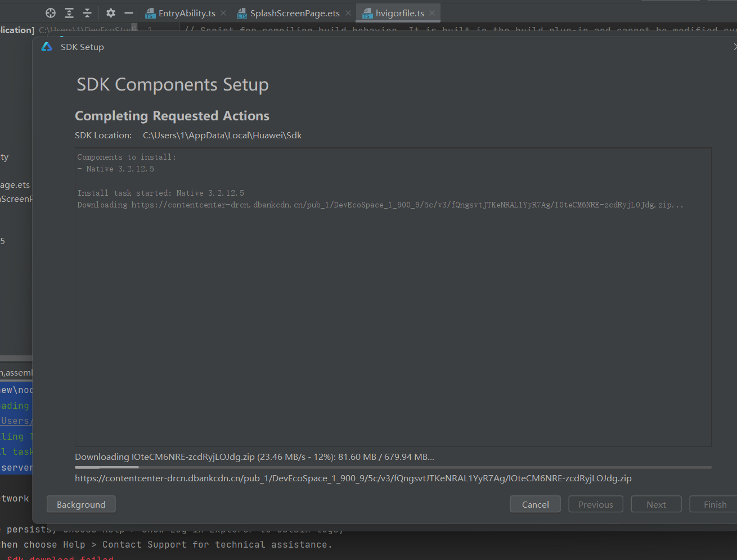This screenshot has width=737, height=560.
Task: Click the Previous button in SDK Setup
Action: point(595,504)
